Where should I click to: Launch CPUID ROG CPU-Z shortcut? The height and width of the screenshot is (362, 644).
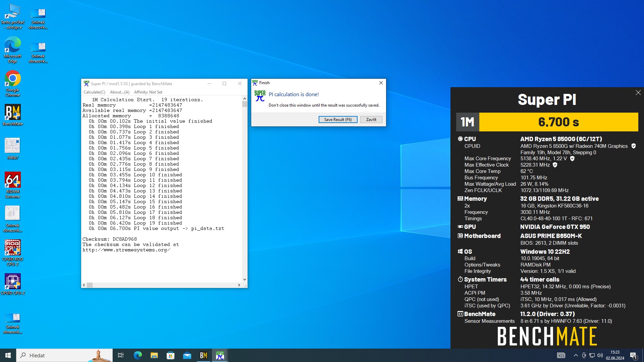[x=13, y=253]
